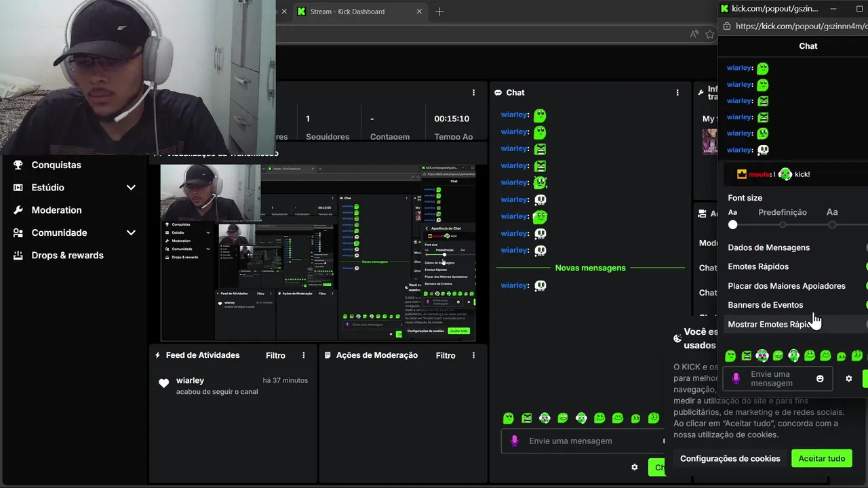Open Moderation in the sidebar
The height and width of the screenshot is (488, 868).
click(56, 210)
